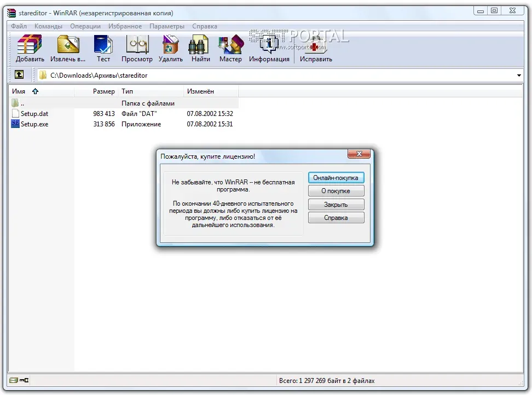Click the Добавить (Add) toolbar icon

(30, 48)
